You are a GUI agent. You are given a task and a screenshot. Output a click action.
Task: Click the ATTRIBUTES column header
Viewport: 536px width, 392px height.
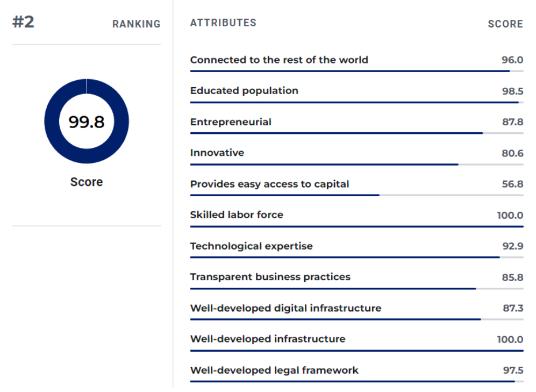pyautogui.click(x=223, y=23)
